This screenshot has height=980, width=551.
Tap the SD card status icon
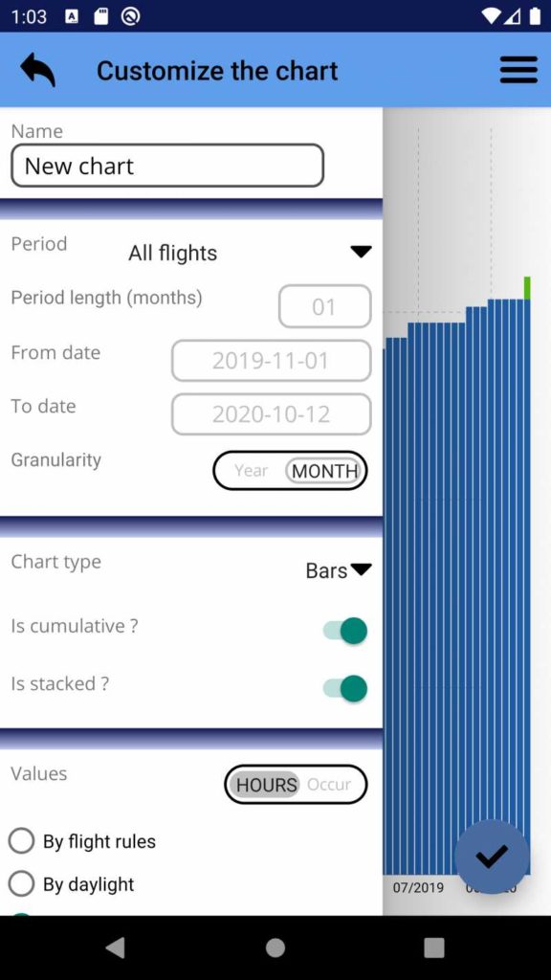(100, 16)
